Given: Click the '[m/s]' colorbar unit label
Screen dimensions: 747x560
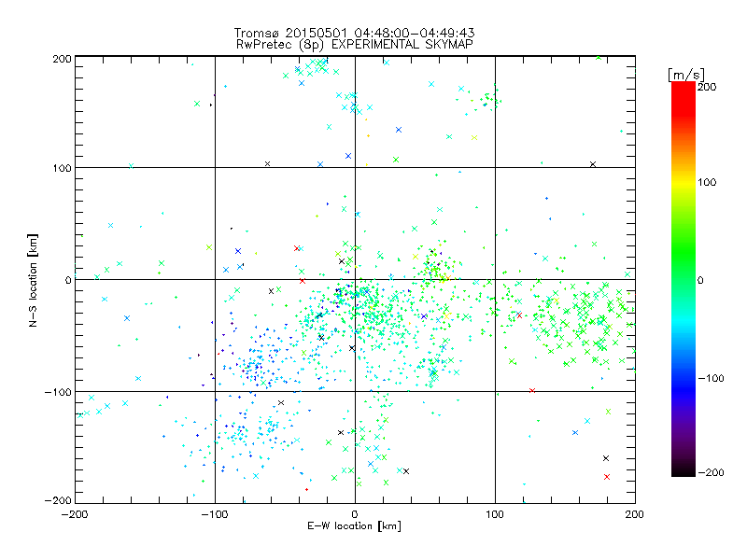Looking at the screenshot, I should point(685,75).
